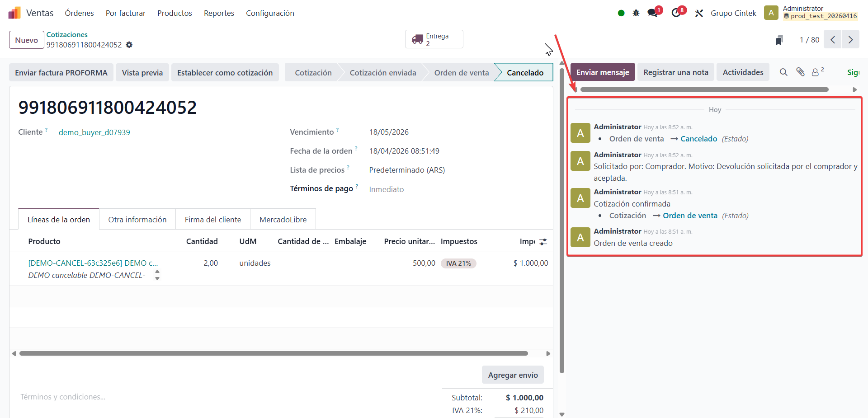Select the Cotización status stage

[313, 72]
